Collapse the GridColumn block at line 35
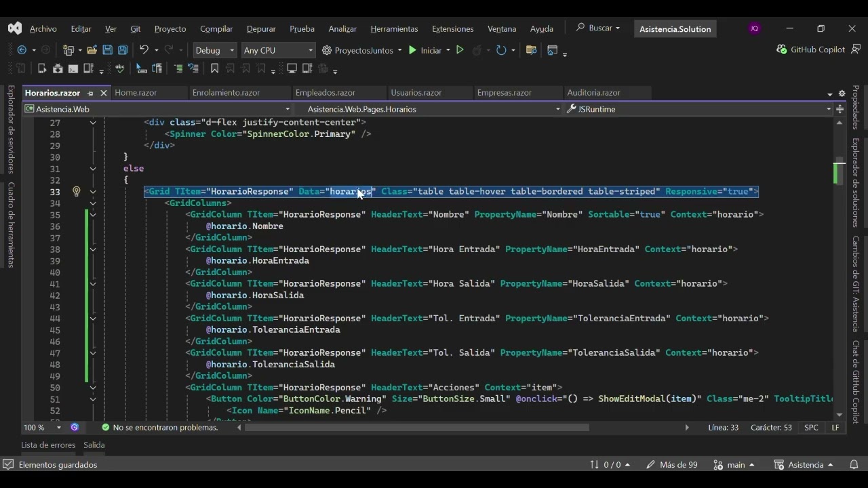This screenshot has width=868, height=488. click(93, 215)
